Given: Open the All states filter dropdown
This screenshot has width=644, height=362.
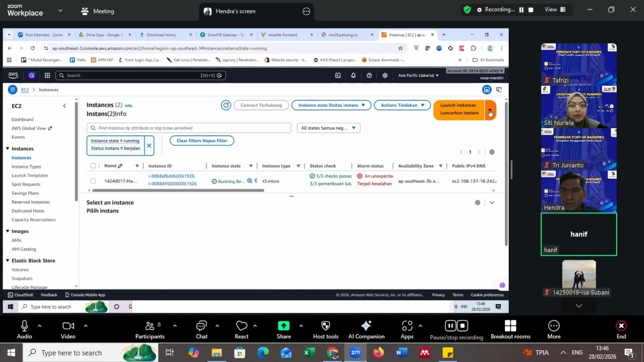Looking at the screenshot, I should click(x=329, y=128).
